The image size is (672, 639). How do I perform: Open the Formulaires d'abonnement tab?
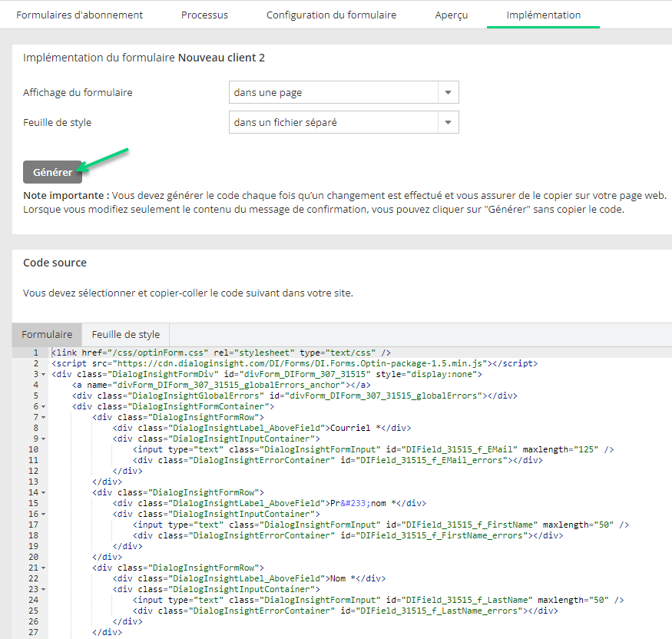[79, 15]
